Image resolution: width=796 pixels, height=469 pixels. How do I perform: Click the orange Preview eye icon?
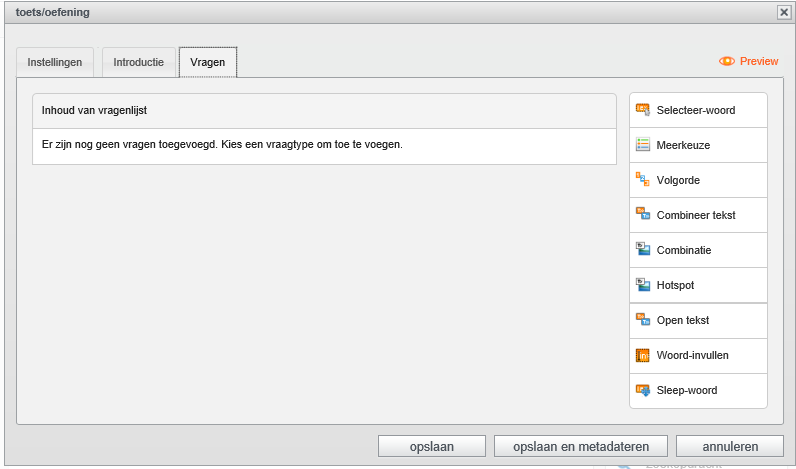click(x=726, y=62)
